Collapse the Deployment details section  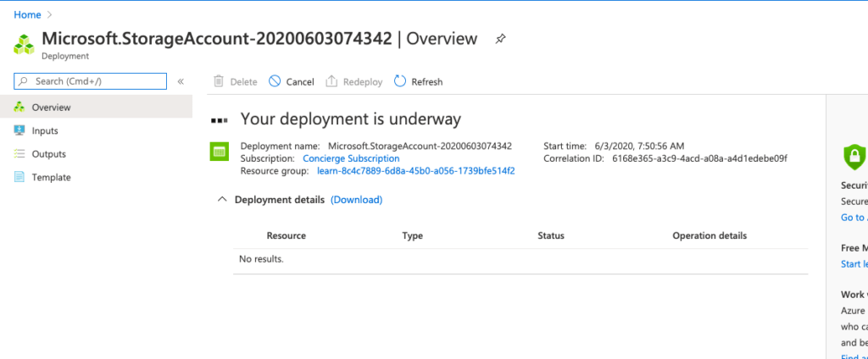[x=223, y=200]
